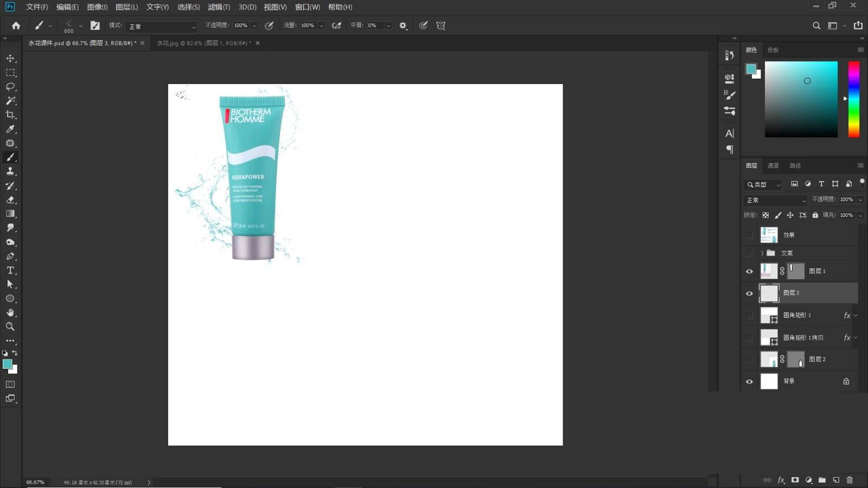Open the layer filter 类型 dropdown
The width and height of the screenshot is (868, 488).
(763, 184)
